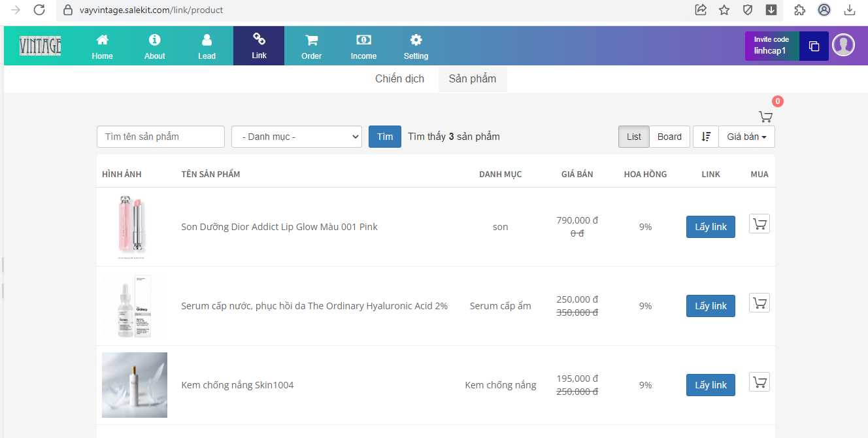The height and width of the screenshot is (438, 868).
Task: Add Dior Addict Lip Glow to cart
Action: tap(759, 224)
